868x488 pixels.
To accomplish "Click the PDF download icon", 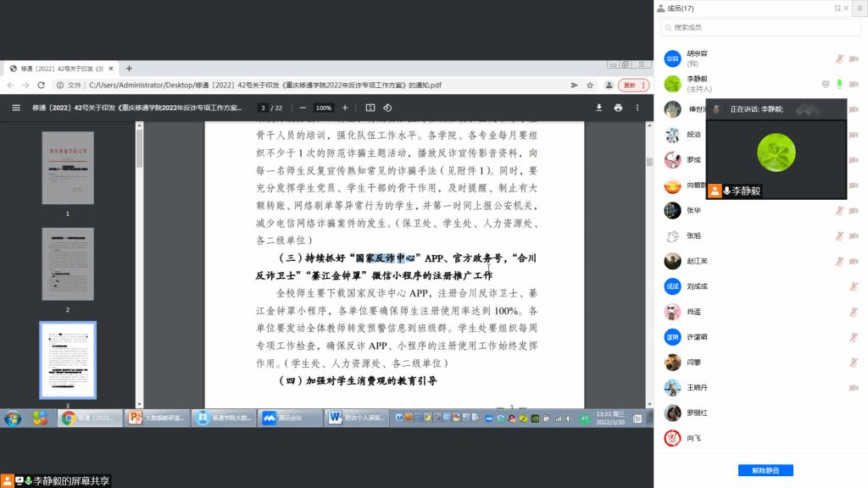I will [599, 108].
